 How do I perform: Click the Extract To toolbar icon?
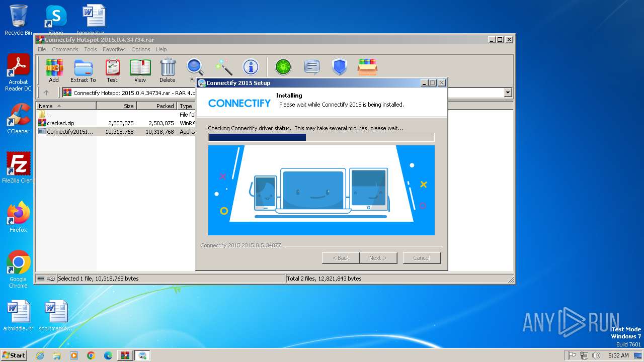tap(83, 70)
